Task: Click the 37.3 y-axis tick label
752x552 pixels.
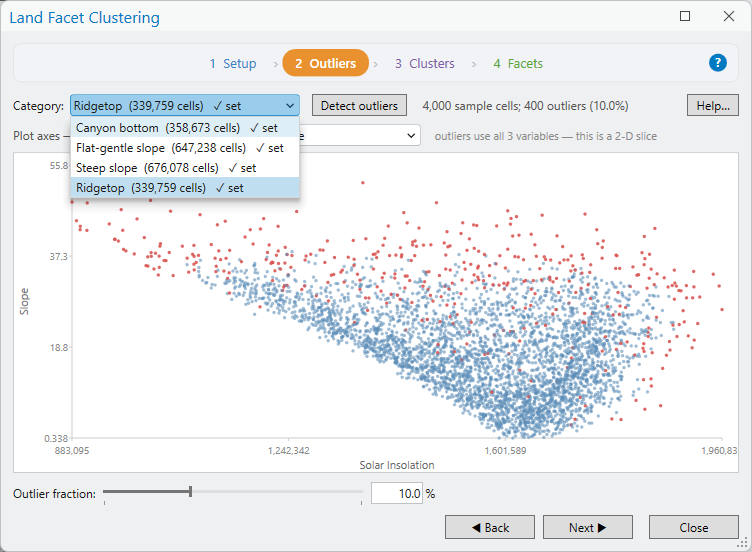Action: pyautogui.click(x=59, y=257)
